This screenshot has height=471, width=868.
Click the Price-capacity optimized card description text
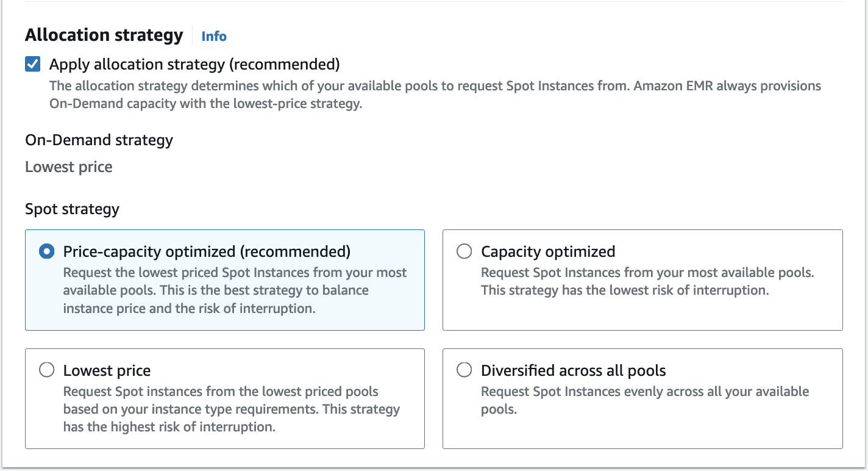tap(235, 290)
